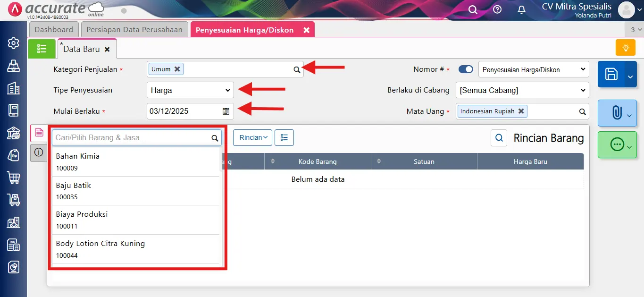Viewport: 644px width, 297px height.
Task: Click the blue save disk icon
Action: point(611,74)
